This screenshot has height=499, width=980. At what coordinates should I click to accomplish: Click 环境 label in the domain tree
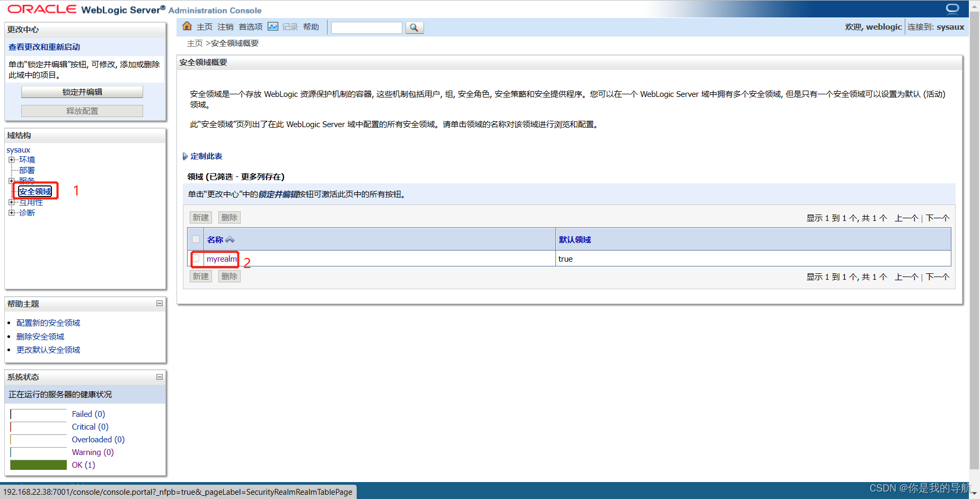[x=27, y=159]
